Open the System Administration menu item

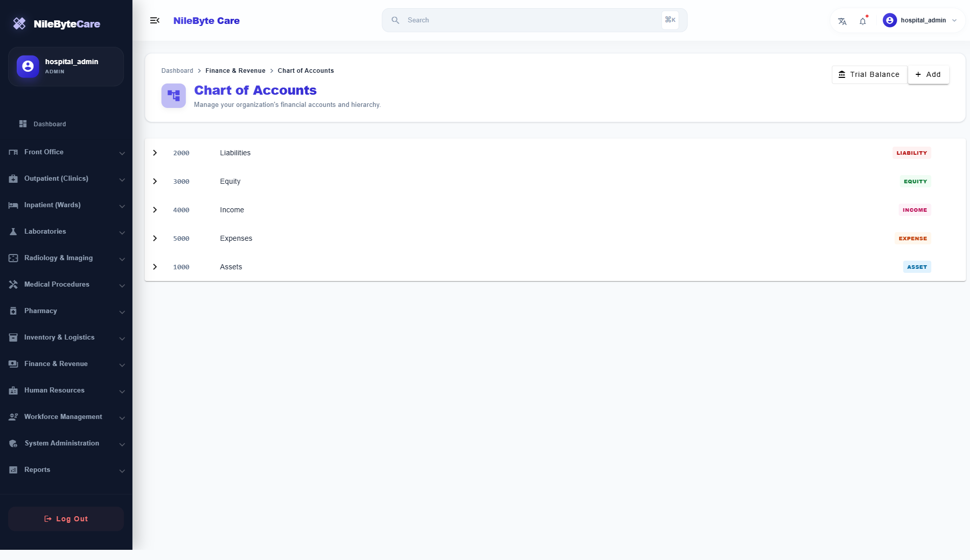click(x=66, y=443)
